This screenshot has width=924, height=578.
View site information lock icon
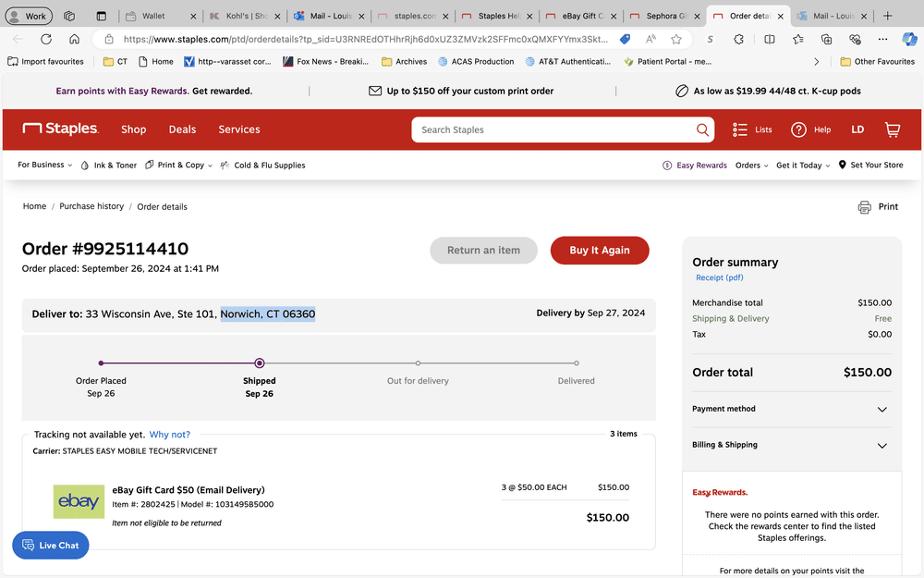109,40
